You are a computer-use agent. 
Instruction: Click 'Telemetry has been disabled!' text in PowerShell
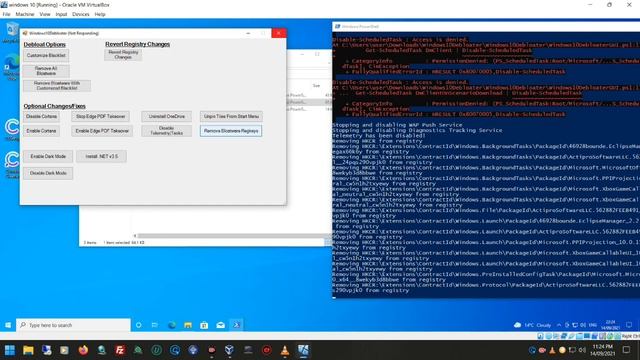pos(379,136)
